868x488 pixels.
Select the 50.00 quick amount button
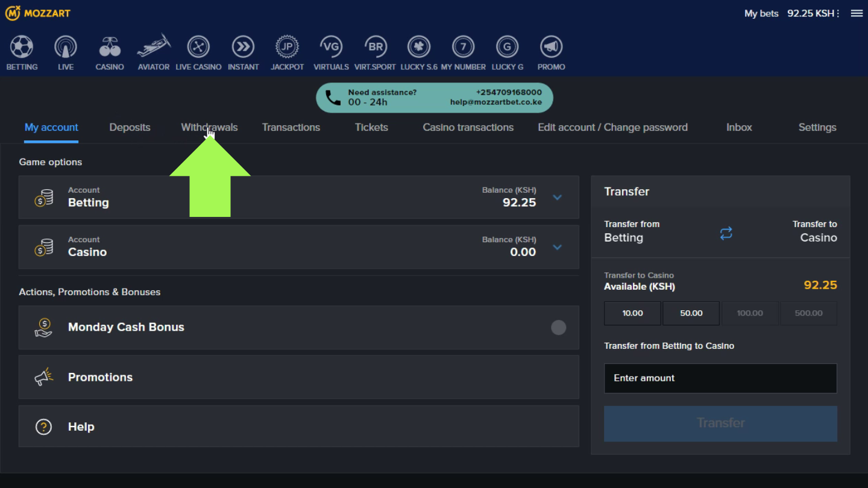pyautogui.click(x=691, y=313)
